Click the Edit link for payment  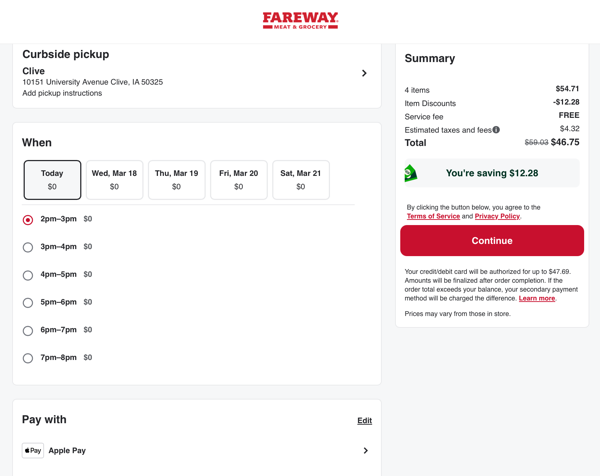(364, 421)
